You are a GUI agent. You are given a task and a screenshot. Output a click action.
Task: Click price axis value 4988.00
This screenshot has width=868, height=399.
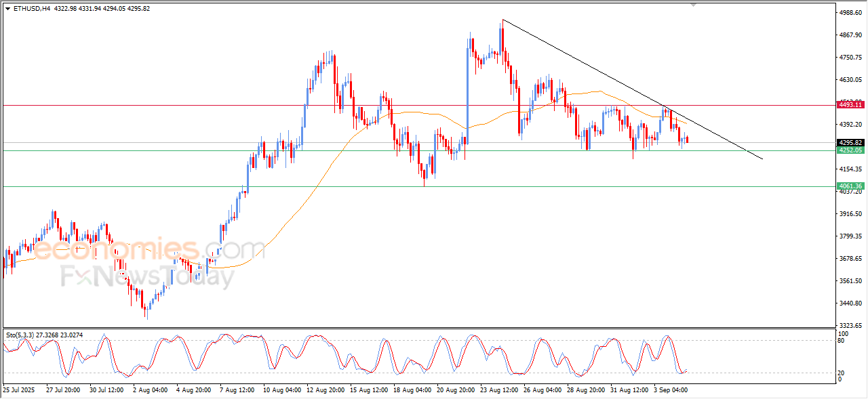click(x=850, y=12)
